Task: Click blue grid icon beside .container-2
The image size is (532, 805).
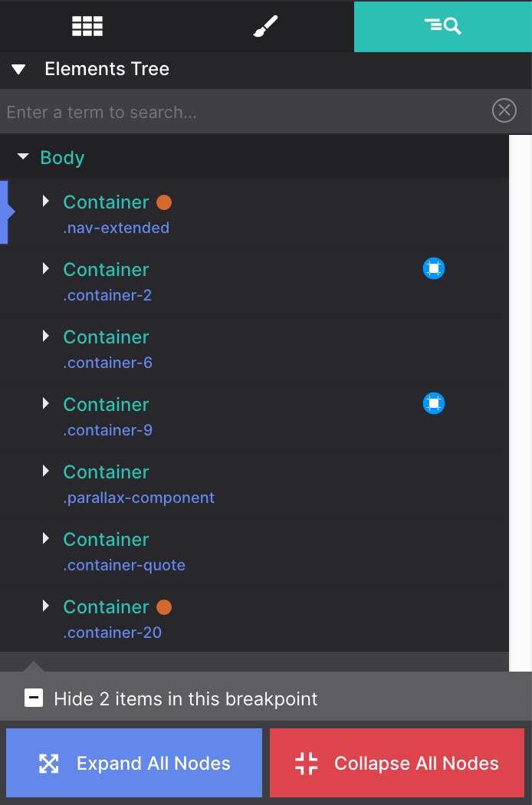Action: pos(434,269)
